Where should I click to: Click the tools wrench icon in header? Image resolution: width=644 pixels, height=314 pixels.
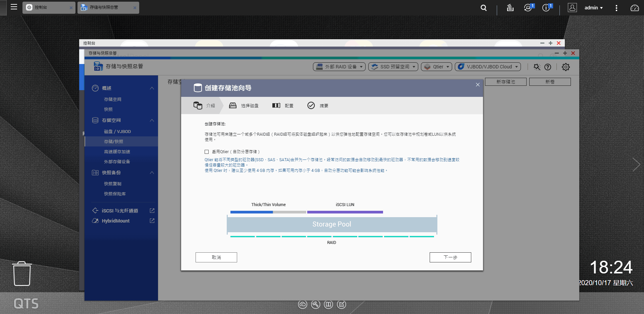(x=537, y=67)
